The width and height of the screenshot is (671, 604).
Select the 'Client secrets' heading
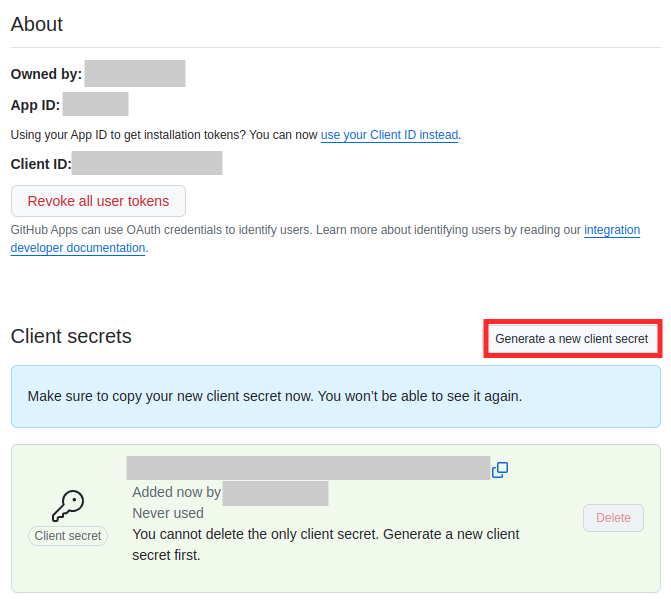(71, 336)
